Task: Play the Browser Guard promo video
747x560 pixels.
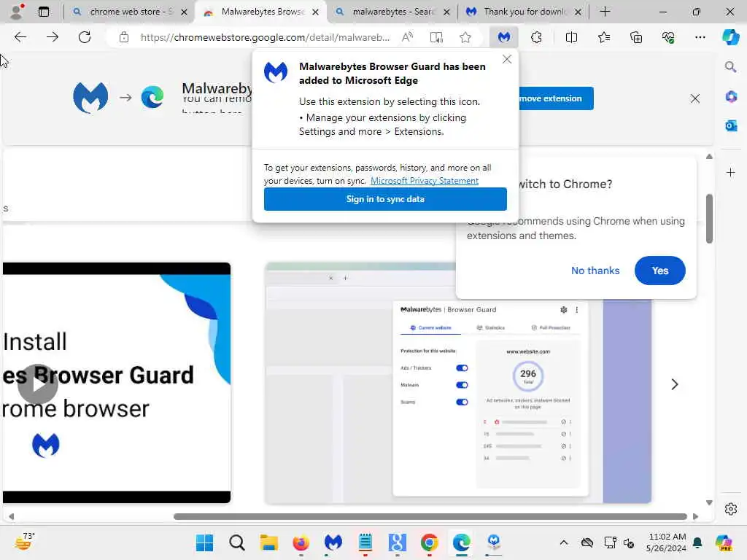Action: click(x=38, y=384)
